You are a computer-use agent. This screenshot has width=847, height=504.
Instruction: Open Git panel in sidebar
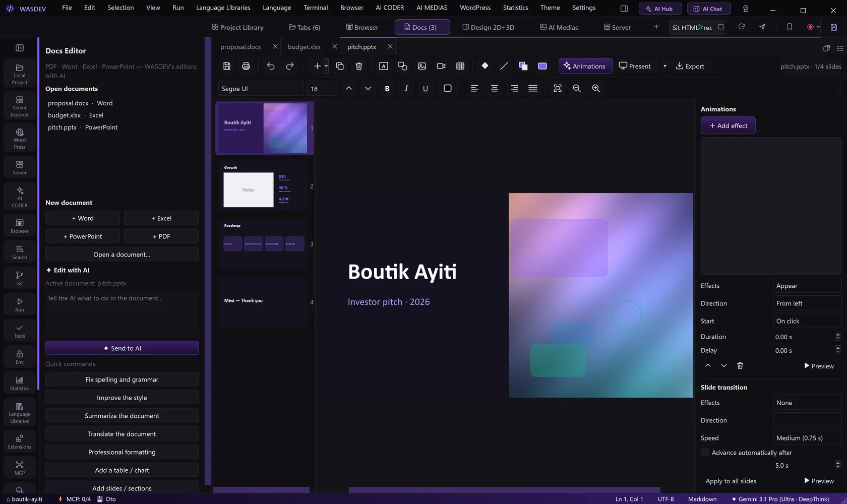coord(20,278)
